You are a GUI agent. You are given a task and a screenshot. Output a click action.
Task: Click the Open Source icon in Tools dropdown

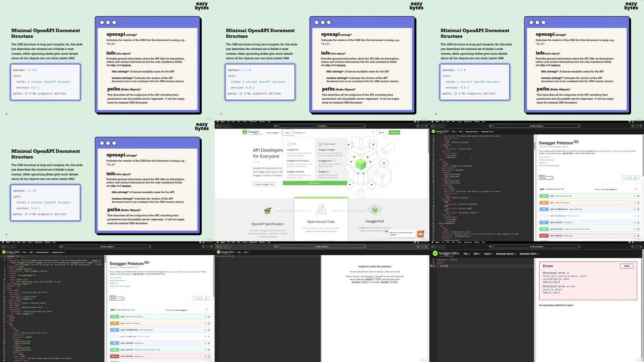coord(320,144)
